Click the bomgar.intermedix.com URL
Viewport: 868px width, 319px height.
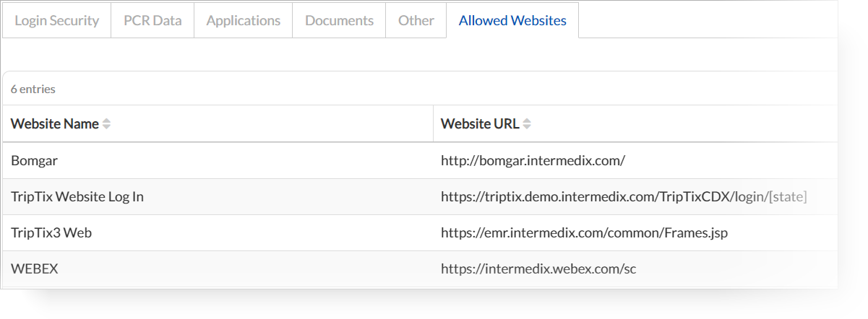tap(533, 161)
